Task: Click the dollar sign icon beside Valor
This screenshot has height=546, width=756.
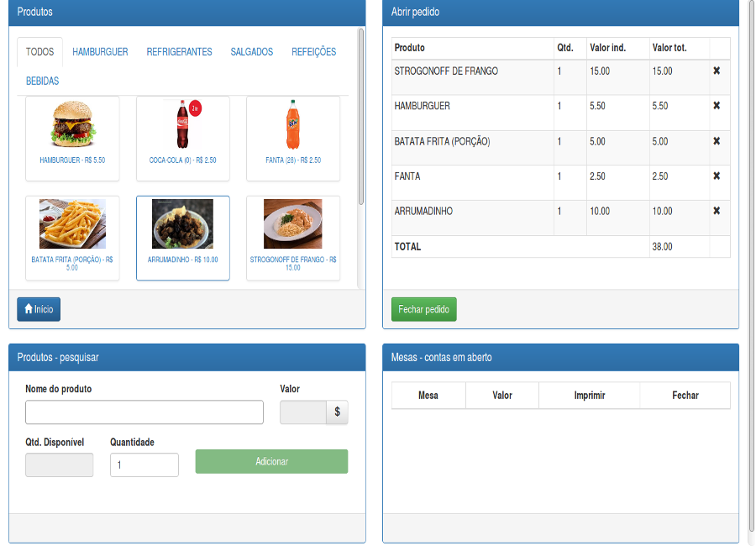Action: pyautogui.click(x=337, y=412)
